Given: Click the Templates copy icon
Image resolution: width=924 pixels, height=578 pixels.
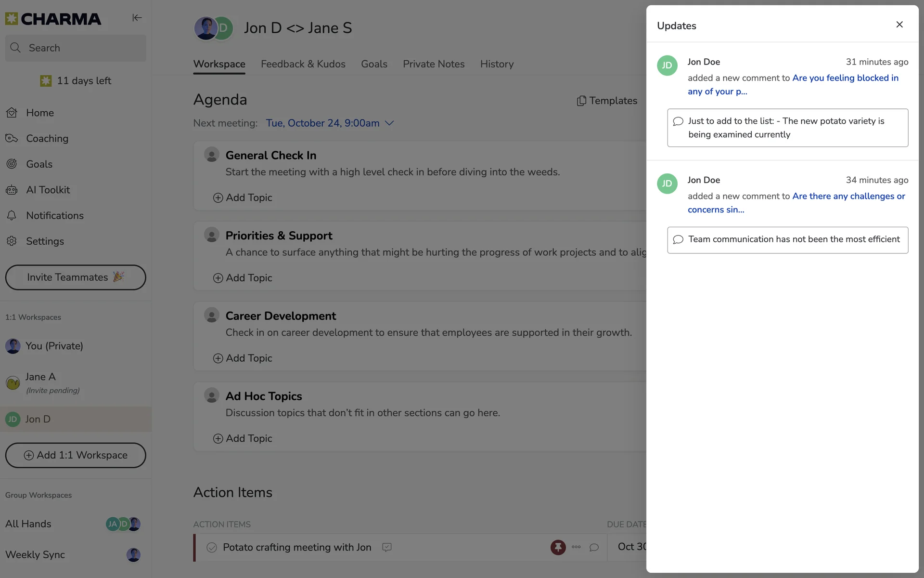Looking at the screenshot, I should (x=581, y=101).
